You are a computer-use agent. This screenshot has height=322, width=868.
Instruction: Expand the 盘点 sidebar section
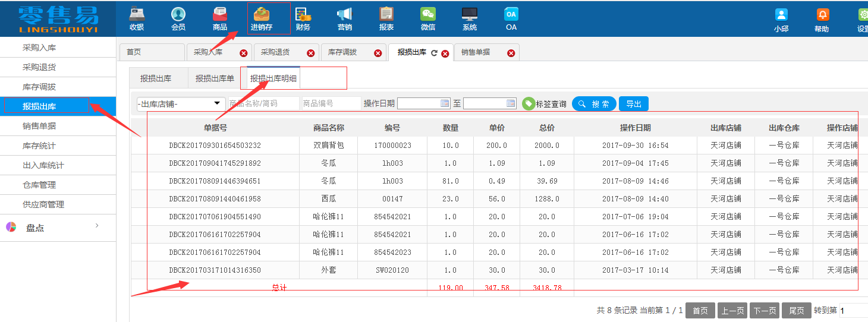pos(58,228)
